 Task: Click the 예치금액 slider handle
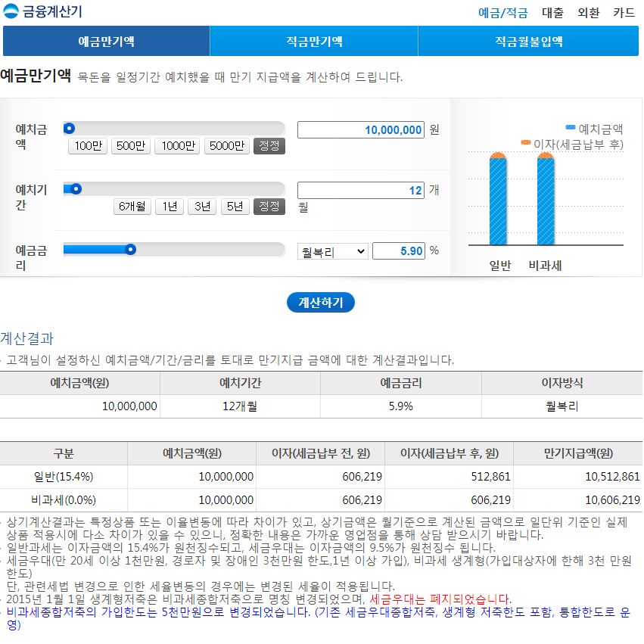point(69,129)
